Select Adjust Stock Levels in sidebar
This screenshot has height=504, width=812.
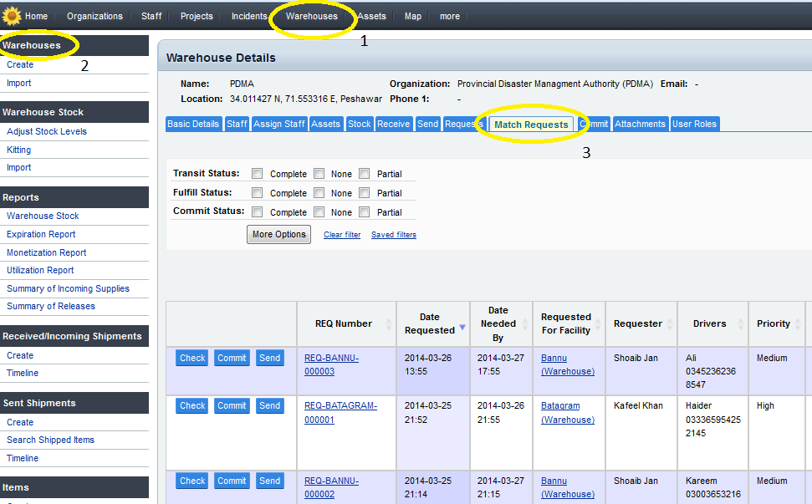(47, 131)
